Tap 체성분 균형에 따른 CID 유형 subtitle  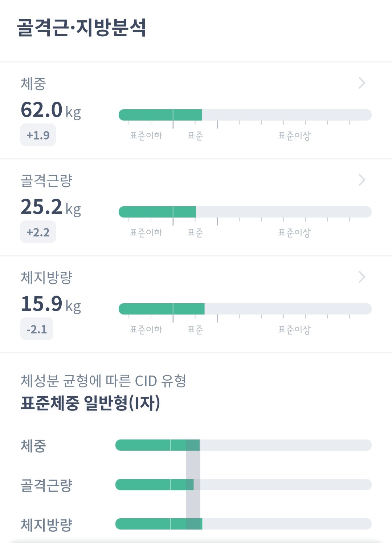(103, 381)
